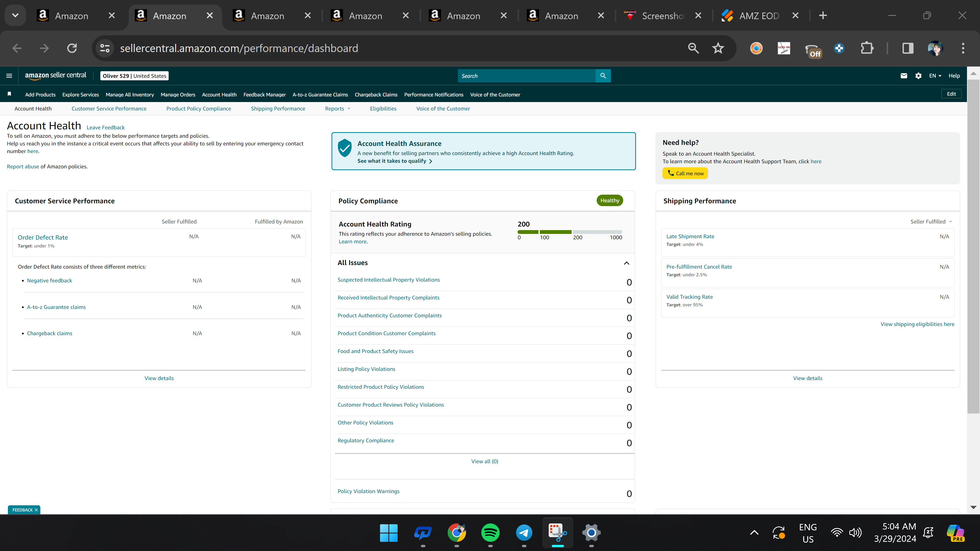Viewport: 980px width, 551px height.
Task: Open a new browser tab
Action: point(823,16)
